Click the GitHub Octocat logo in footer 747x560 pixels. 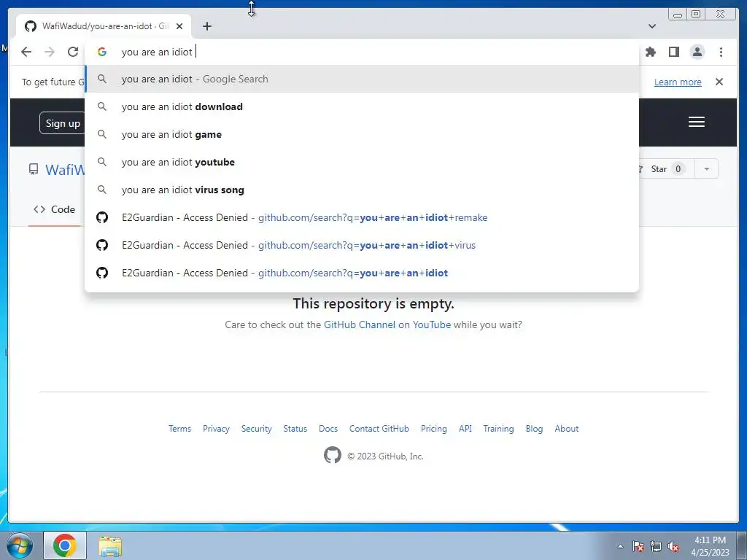pyautogui.click(x=333, y=455)
